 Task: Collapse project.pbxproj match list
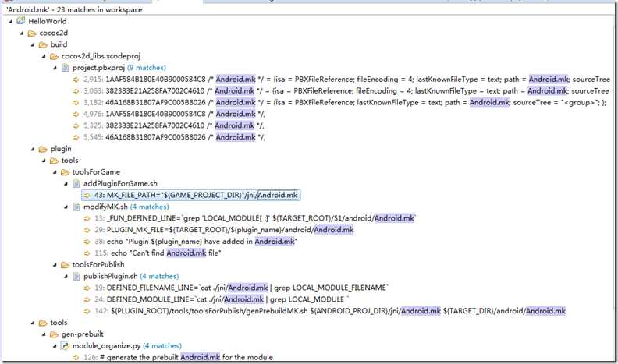click(x=55, y=68)
